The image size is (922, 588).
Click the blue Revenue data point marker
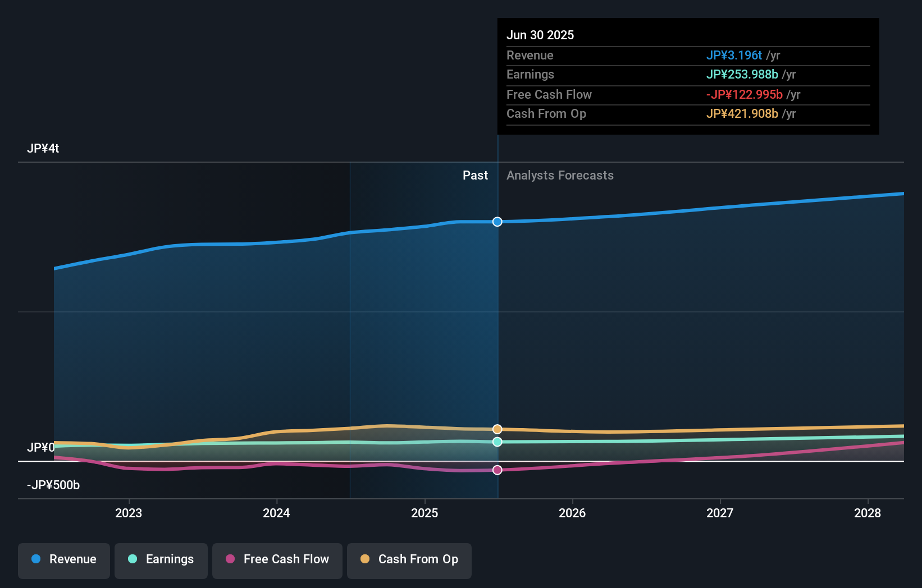pyautogui.click(x=497, y=222)
